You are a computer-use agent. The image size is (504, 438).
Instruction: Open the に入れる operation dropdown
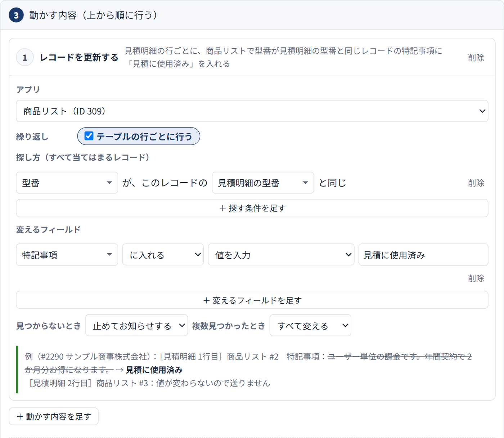[x=163, y=255]
